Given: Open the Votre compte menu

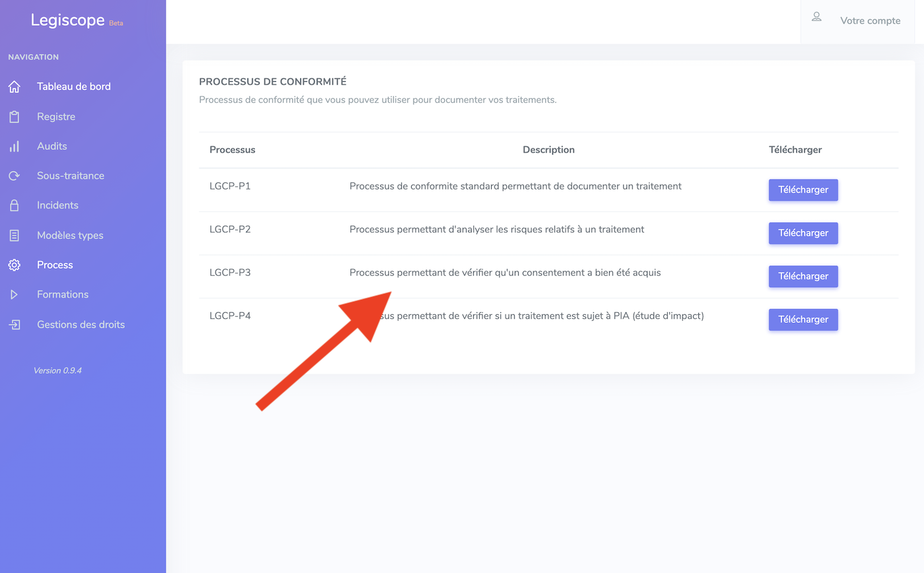Looking at the screenshot, I should [870, 21].
